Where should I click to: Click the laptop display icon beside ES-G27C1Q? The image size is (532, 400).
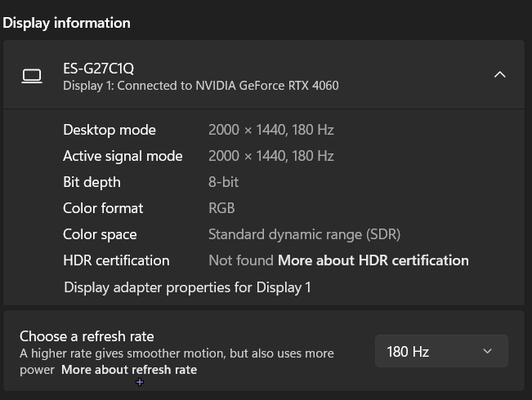(x=32, y=76)
